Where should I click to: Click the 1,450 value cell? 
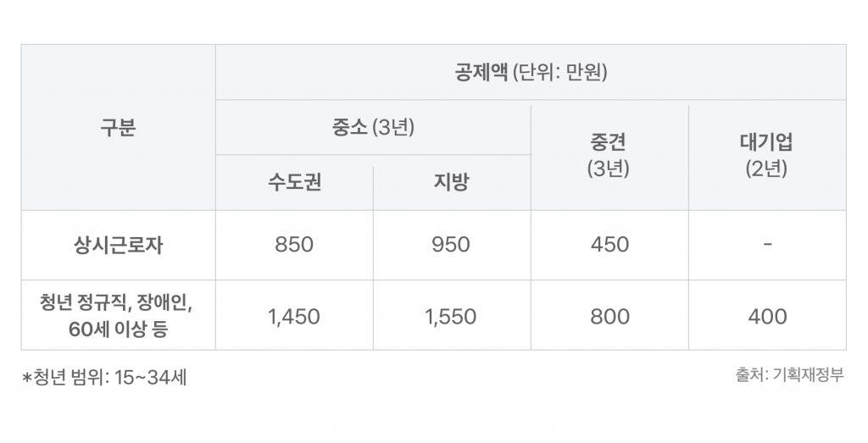pos(294,317)
